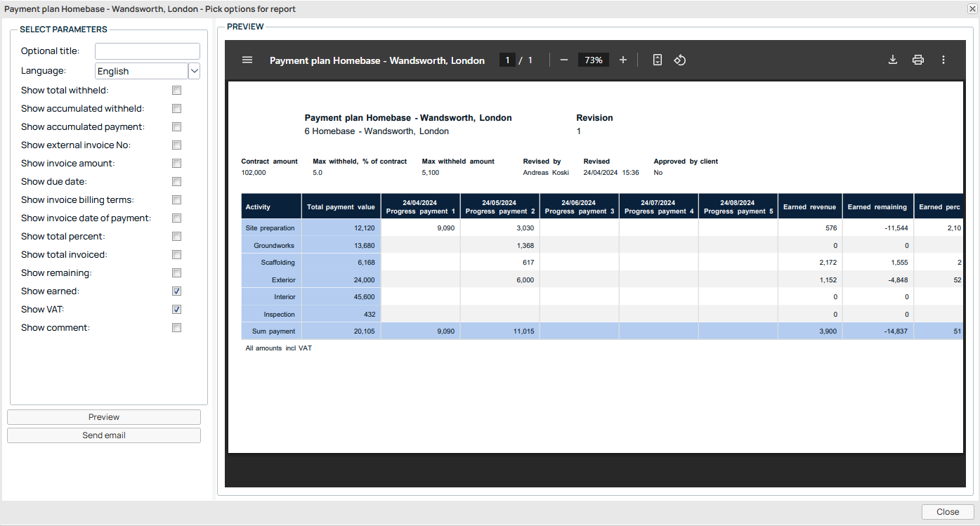980x526 pixels.
Task: Click the Language field showing English
Action: pos(141,71)
